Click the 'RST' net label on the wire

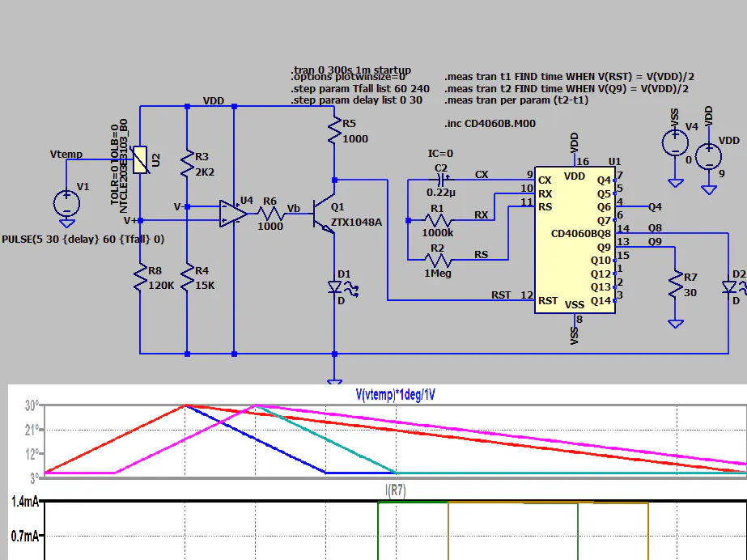[501, 295]
